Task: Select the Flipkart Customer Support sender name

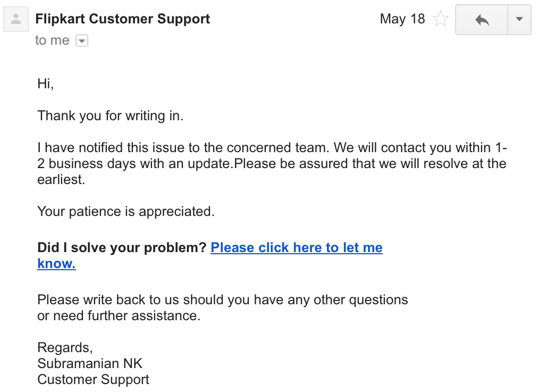Action: coord(122,19)
